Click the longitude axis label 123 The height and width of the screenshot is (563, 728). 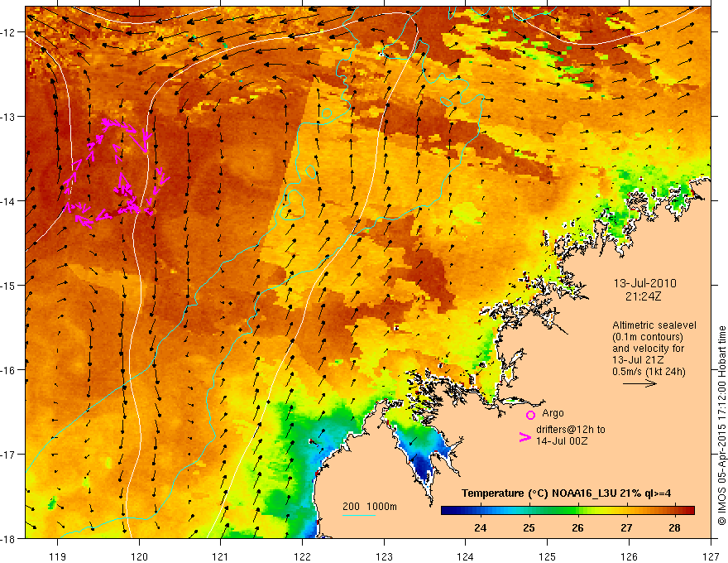tap(384, 556)
